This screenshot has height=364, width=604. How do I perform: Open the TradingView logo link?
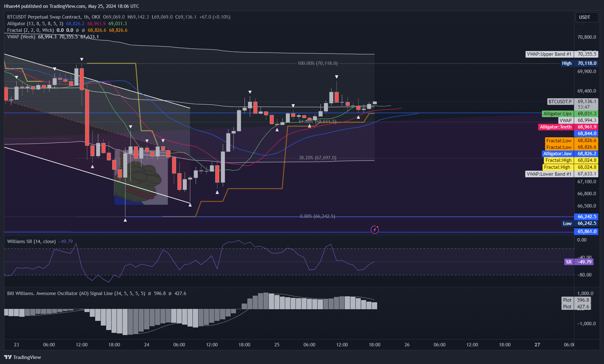[22, 357]
